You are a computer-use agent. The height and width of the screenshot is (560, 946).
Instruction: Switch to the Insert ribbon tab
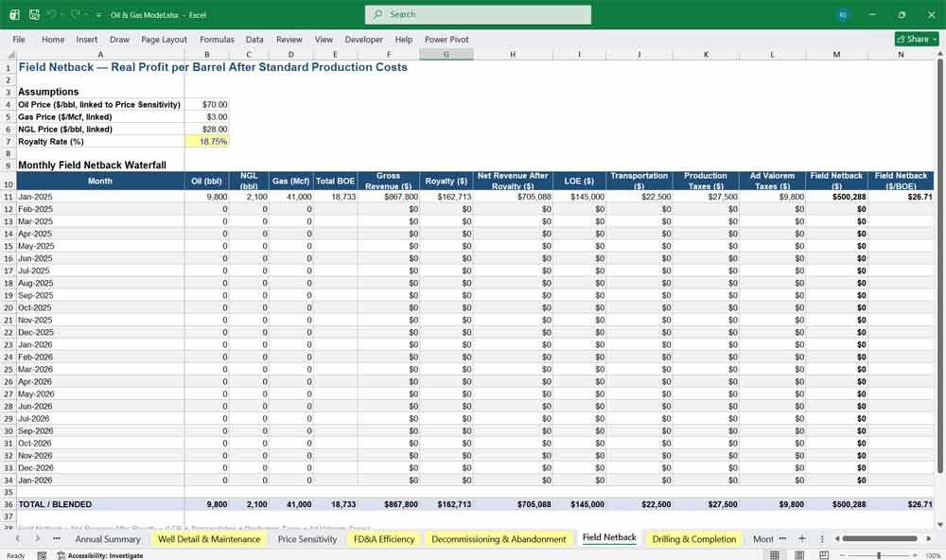(87, 39)
